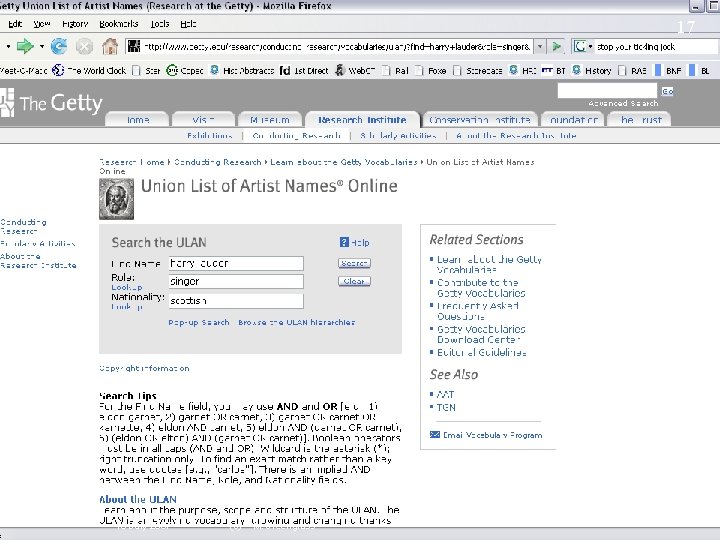Click the green Go arrow beside address bar
This screenshot has width=720, height=540.
(557, 46)
